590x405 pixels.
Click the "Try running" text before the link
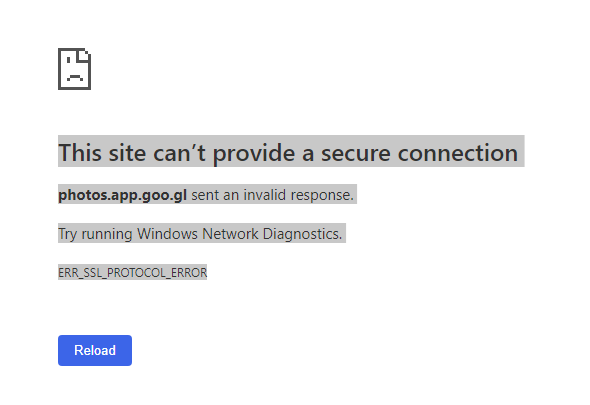coord(95,234)
